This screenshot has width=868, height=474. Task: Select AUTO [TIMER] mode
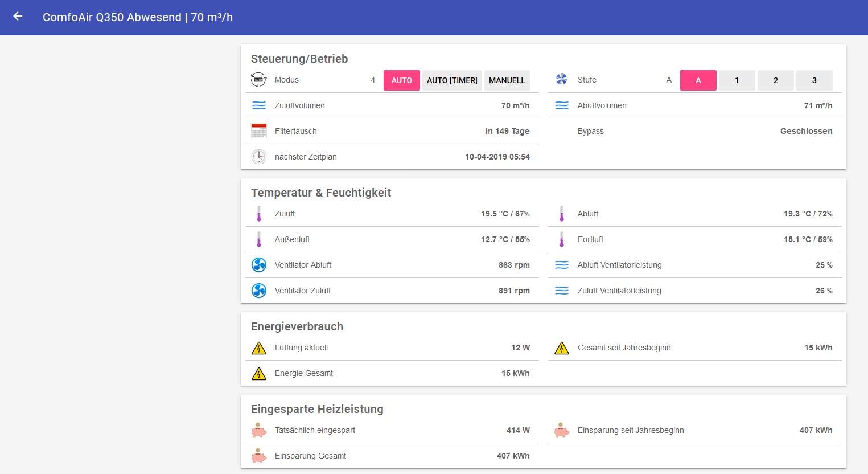(452, 80)
